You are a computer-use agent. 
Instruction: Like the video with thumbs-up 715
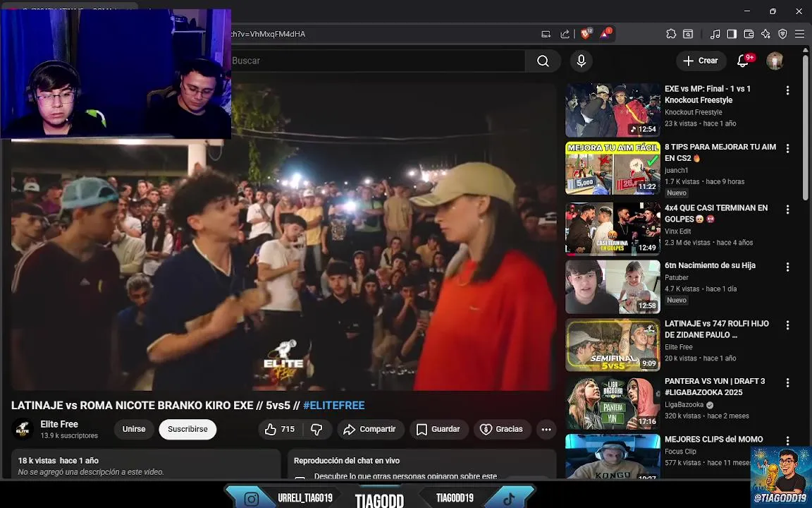click(x=280, y=429)
